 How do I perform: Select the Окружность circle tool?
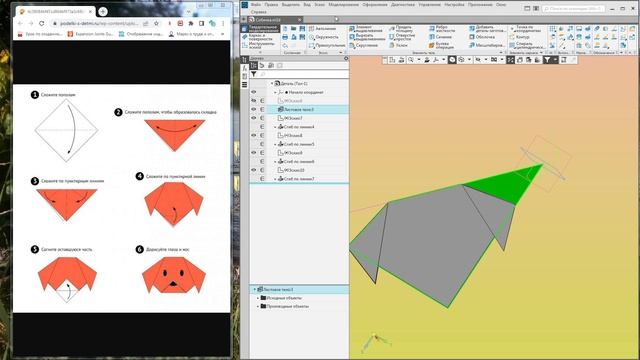tap(324, 37)
